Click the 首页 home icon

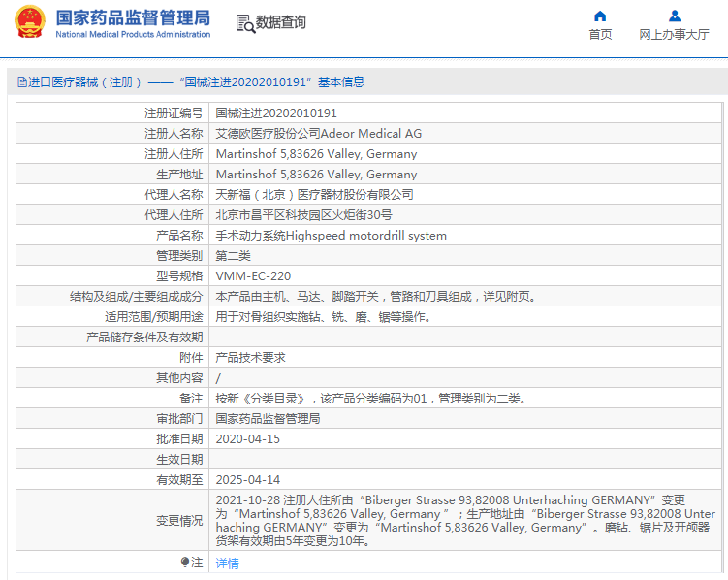pos(600,16)
